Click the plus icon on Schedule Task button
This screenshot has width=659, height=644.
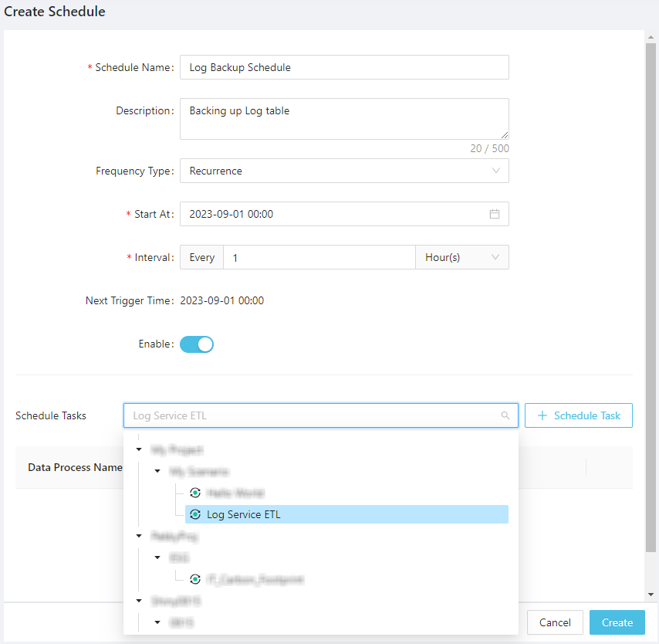[542, 415]
